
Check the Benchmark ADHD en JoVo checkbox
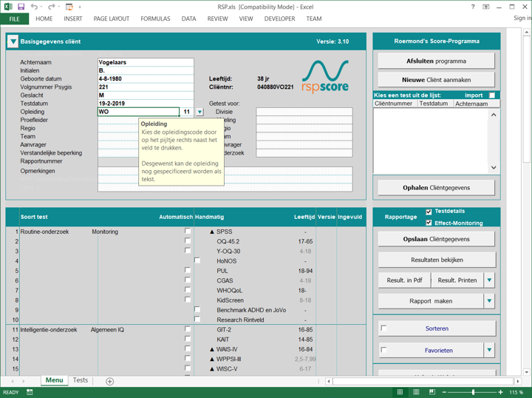(x=197, y=309)
